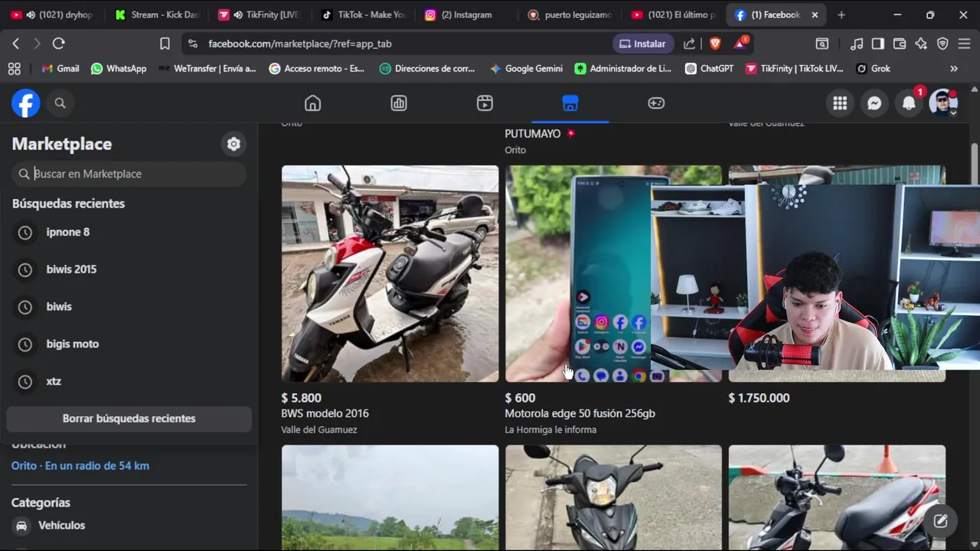Open the Gaming controller icon
This screenshot has width=980, height=551.
click(656, 103)
